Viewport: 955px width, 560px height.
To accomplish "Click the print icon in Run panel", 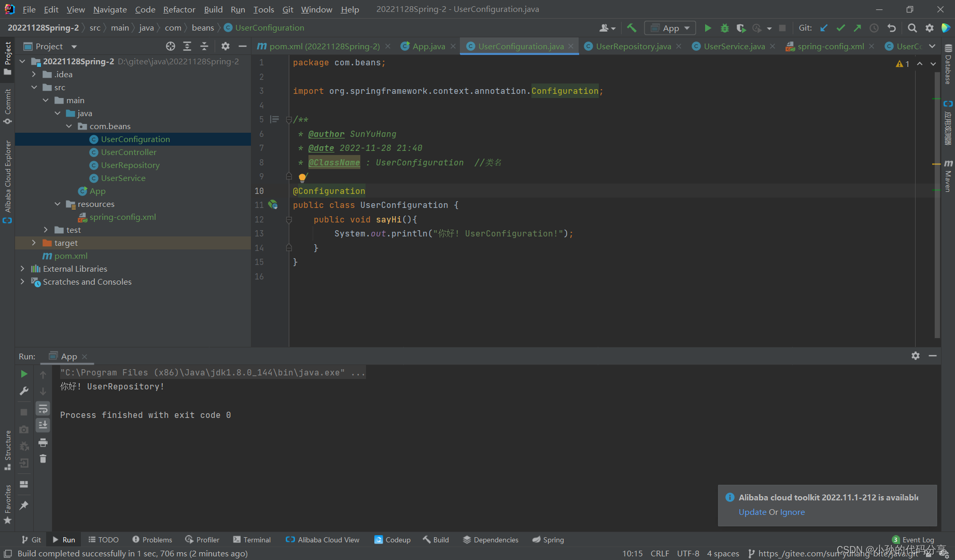I will pyautogui.click(x=43, y=442).
